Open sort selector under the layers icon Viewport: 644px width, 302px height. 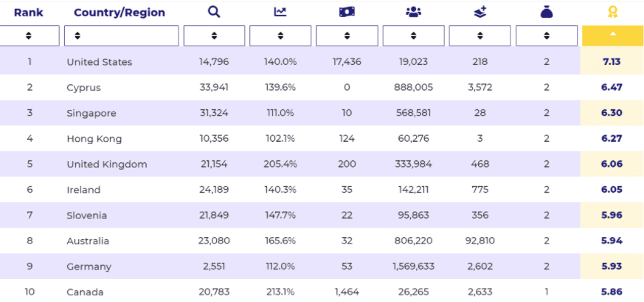point(479,35)
